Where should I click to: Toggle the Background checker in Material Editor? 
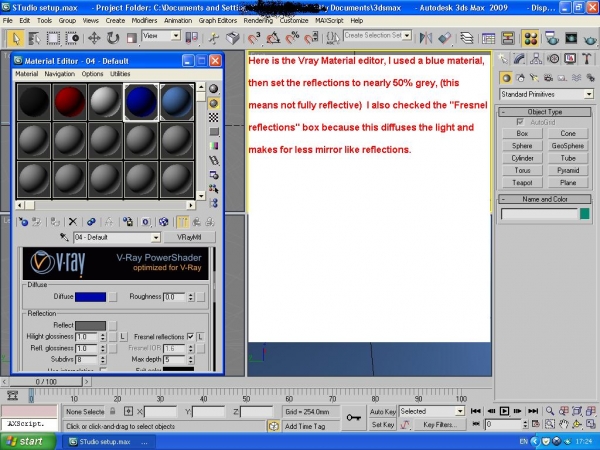pyautogui.click(x=214, y=117)
